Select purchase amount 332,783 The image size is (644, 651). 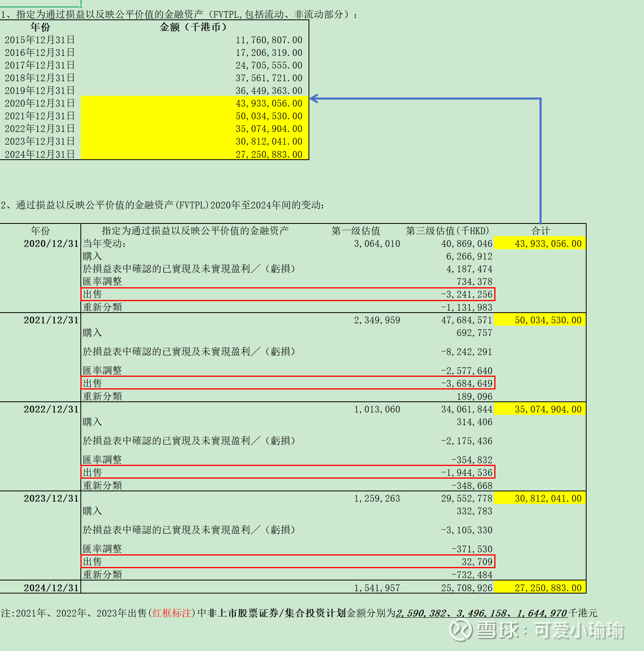pos(474,511)
